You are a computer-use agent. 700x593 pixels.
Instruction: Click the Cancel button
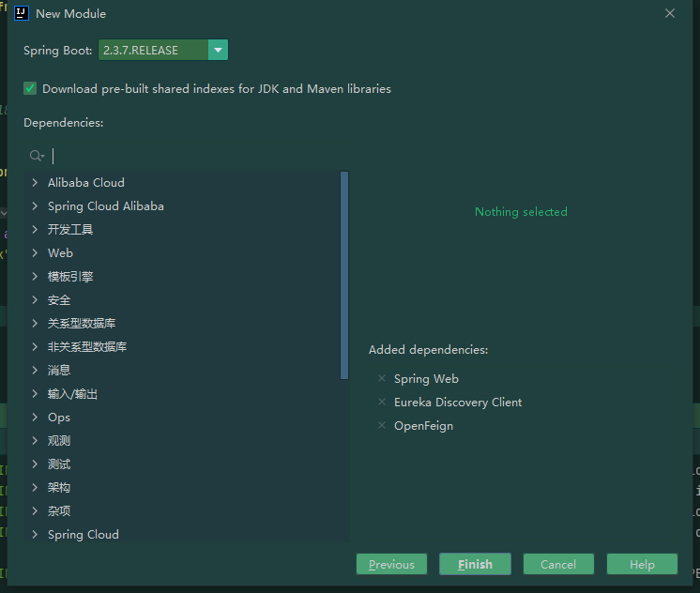(558, 564)
